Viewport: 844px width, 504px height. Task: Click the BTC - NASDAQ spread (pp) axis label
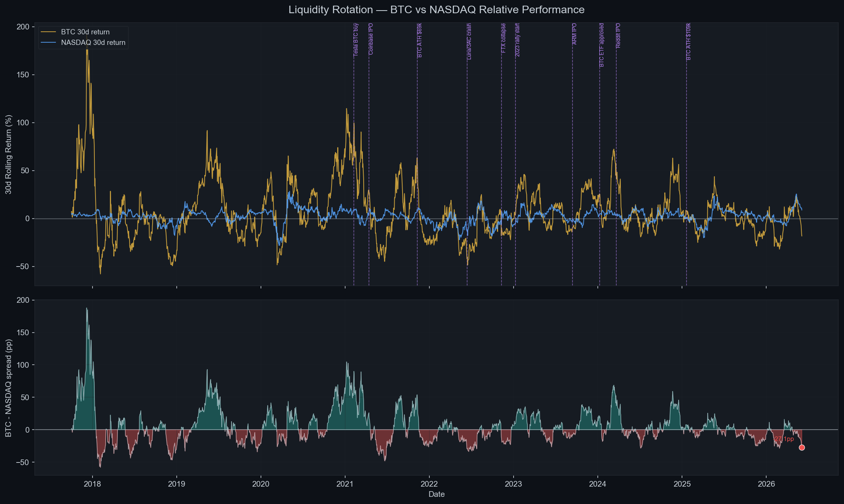(x=8, y=388)
